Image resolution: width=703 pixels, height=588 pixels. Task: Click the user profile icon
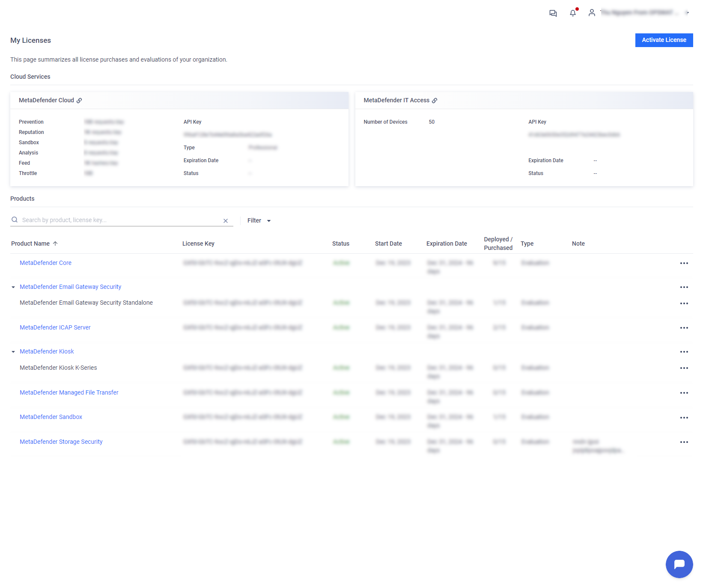click(x=592, y=13)
